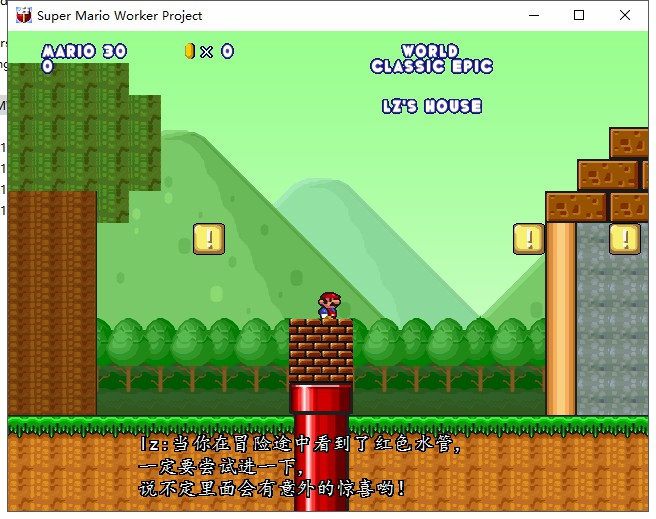The image size is (656, 519).
Task: Click the WORLD CLASSIC EPIC label
Action: point(431,59)
